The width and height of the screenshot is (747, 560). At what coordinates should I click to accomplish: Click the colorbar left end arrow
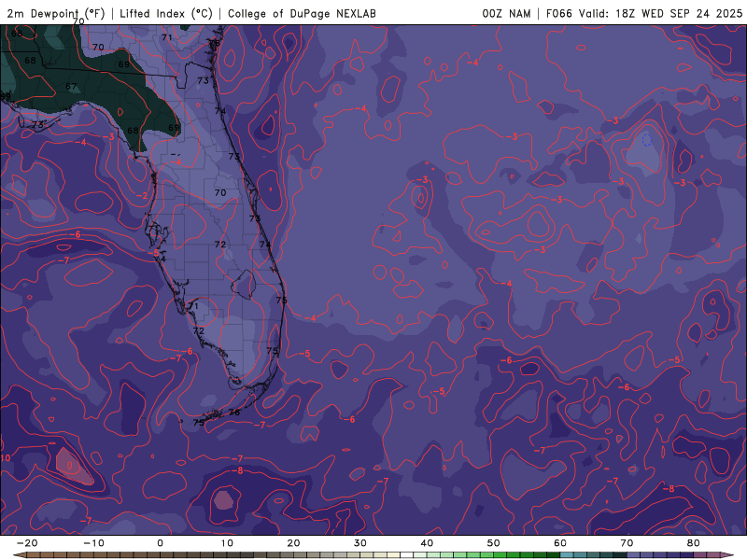(18, 555)
